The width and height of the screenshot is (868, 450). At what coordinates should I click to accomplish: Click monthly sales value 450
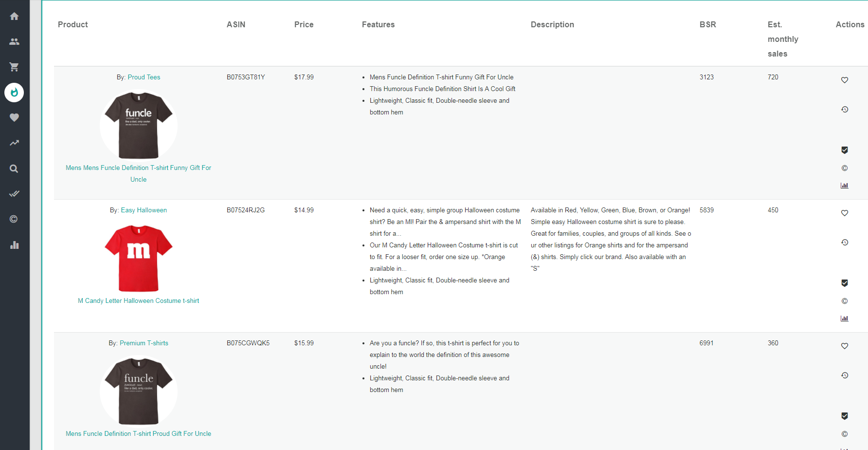click(773, 210)
